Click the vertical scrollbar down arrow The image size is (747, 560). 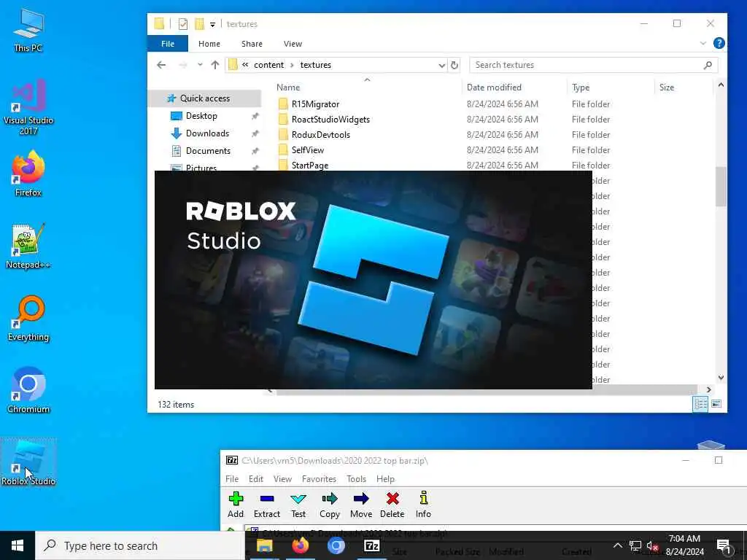pos(721,378)
